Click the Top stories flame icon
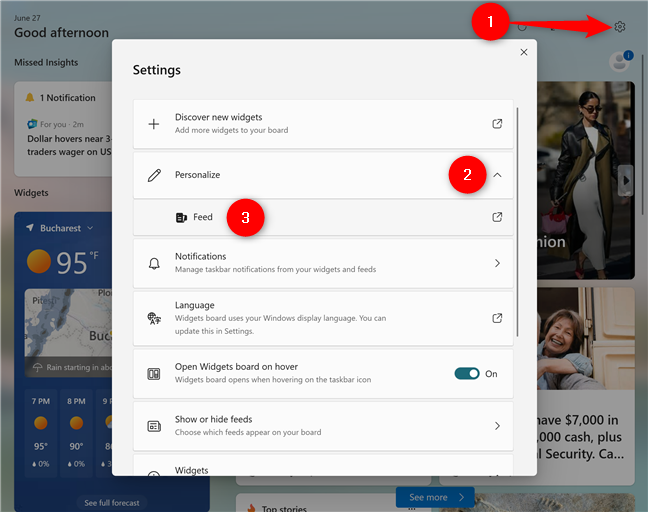The height and width of the screenshot is (512, 648). point(251,508)
